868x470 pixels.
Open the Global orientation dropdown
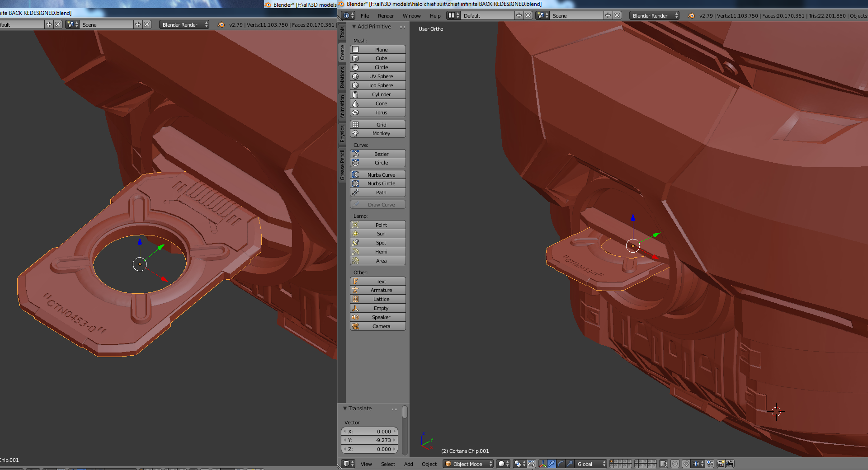[591, 464]
